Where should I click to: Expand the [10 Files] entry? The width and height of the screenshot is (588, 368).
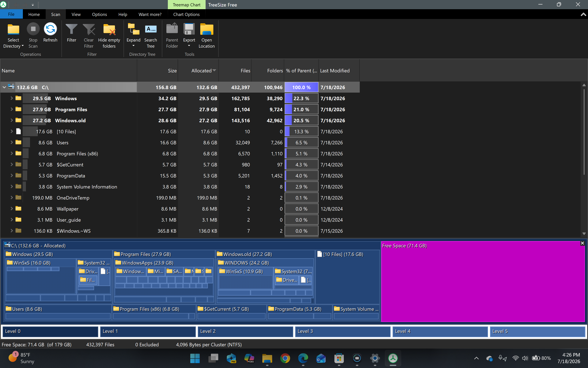point(11,131)
